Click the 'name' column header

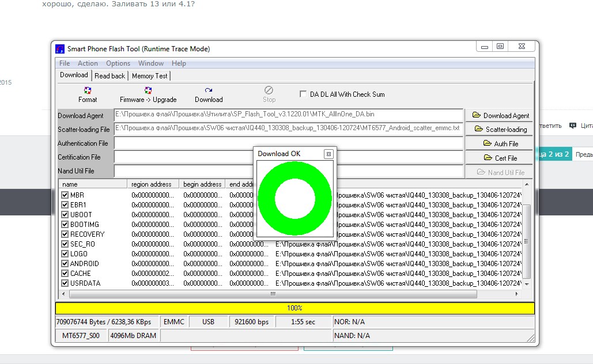tap(92, 184)
